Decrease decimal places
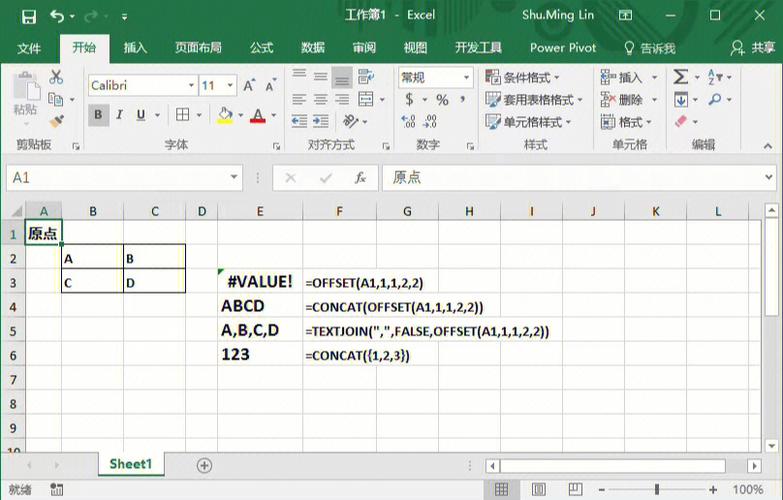 pos(430,121)
